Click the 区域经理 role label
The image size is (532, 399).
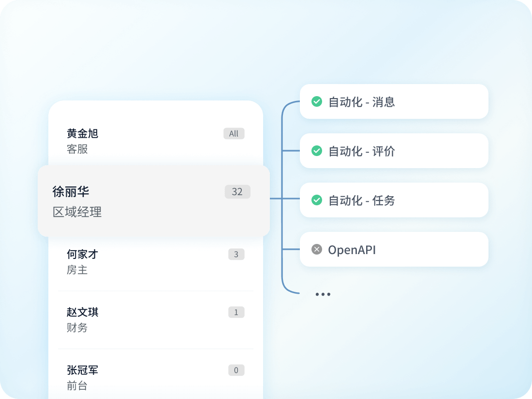point(77,212)
